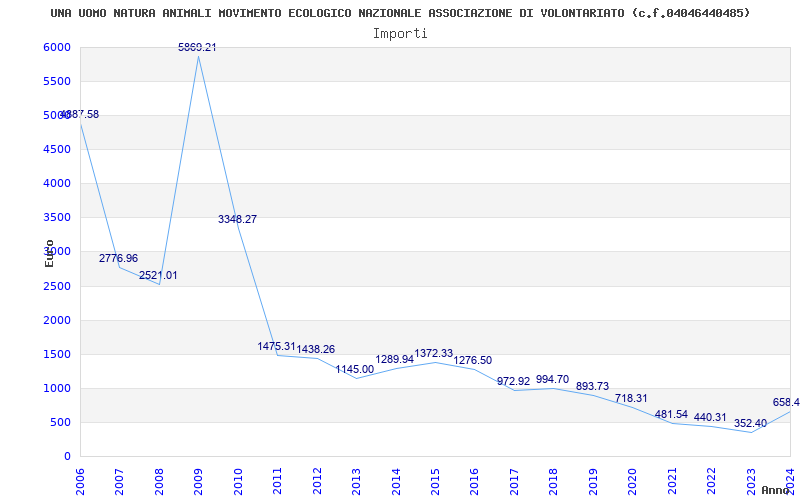
Task: Click the 1438.26 data label
Action: (x=316, y=349)
